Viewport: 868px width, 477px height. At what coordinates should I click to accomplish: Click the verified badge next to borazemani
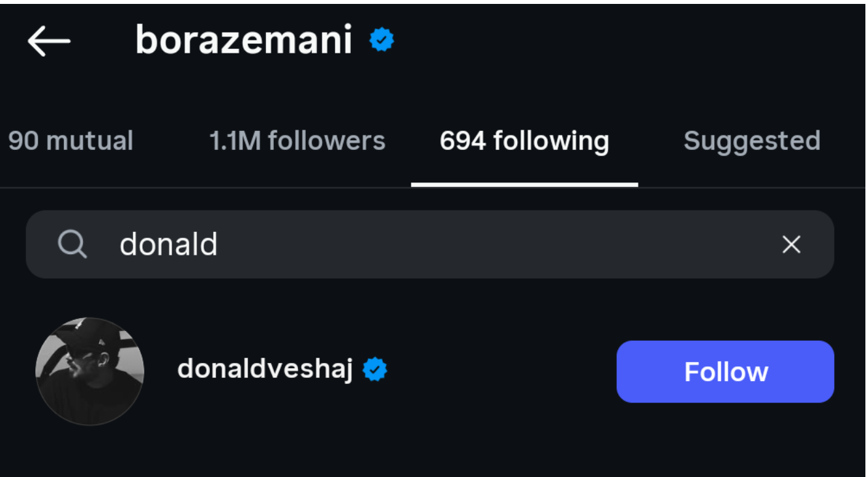[382, 40]
